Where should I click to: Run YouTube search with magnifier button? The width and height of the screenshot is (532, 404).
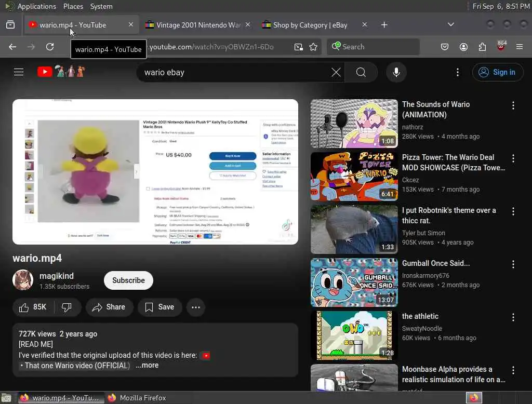coord(361,72)
